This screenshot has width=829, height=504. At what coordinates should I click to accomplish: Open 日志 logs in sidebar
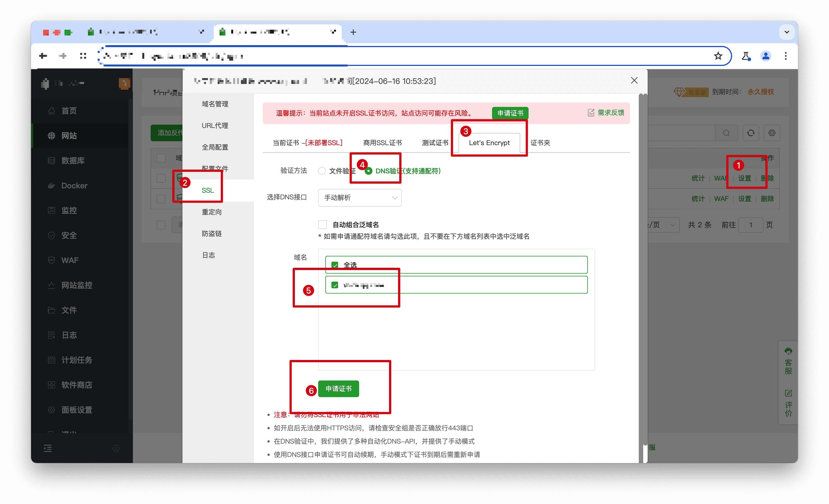69,335
